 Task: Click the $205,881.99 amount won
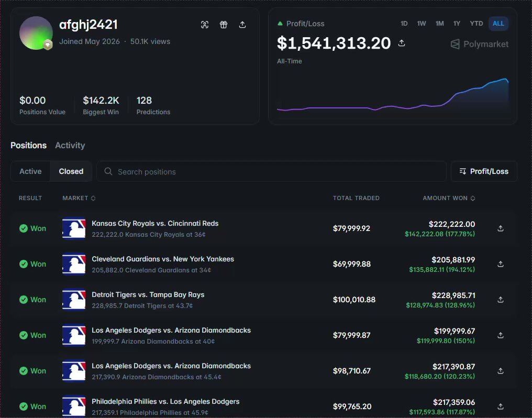453,260
